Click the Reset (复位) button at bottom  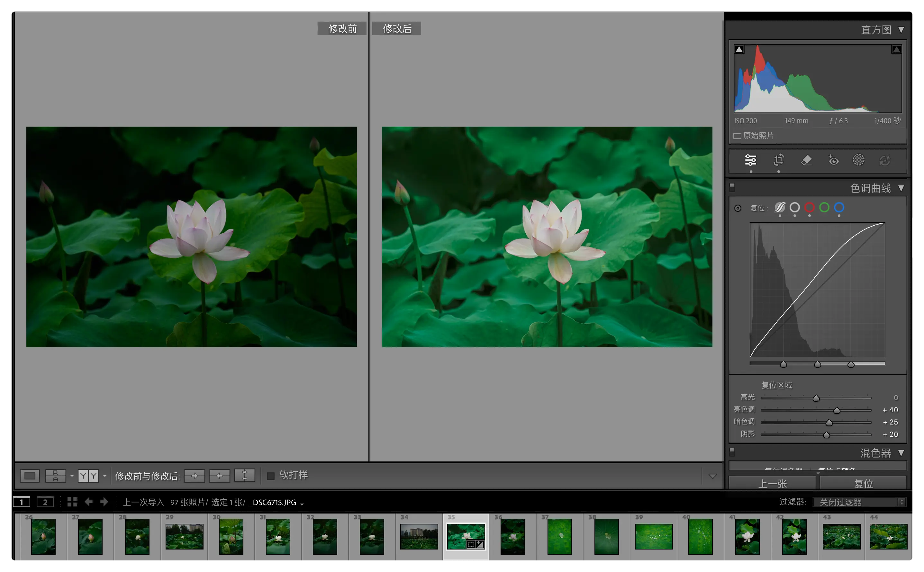click(x=863, y=483)
